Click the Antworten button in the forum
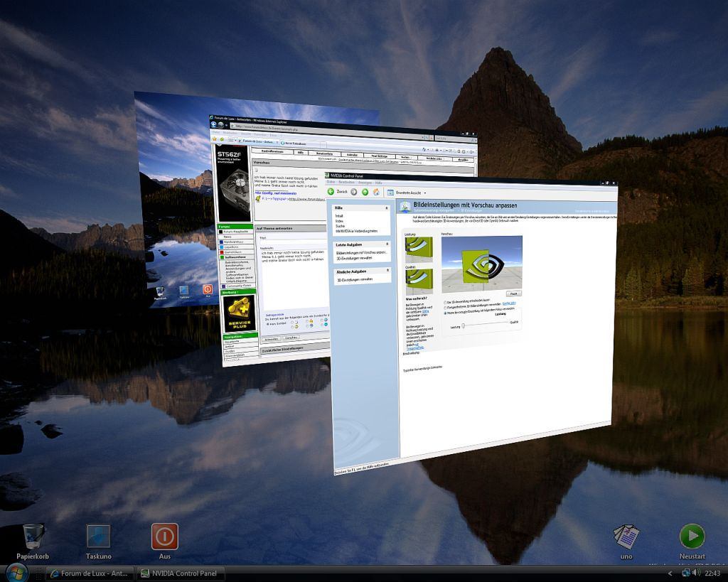 (x=272, y=340)
